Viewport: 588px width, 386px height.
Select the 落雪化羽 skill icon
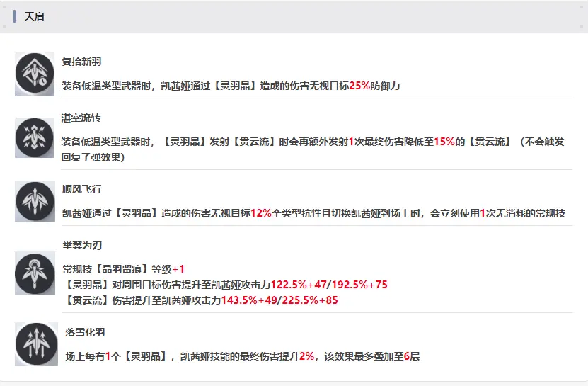click(x=36, y=344)
